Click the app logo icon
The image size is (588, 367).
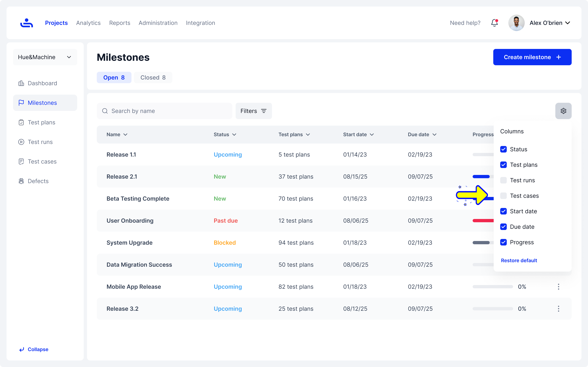[27, 23]
